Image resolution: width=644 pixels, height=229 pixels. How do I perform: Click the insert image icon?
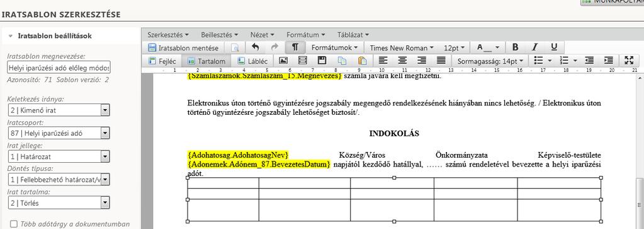[283, 61]
